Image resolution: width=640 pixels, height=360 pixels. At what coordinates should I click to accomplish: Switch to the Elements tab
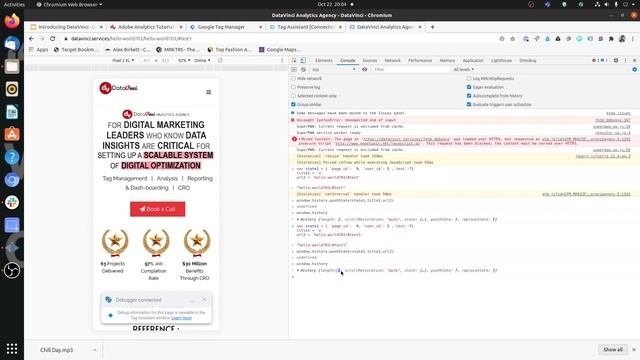(x=324, y=60)
